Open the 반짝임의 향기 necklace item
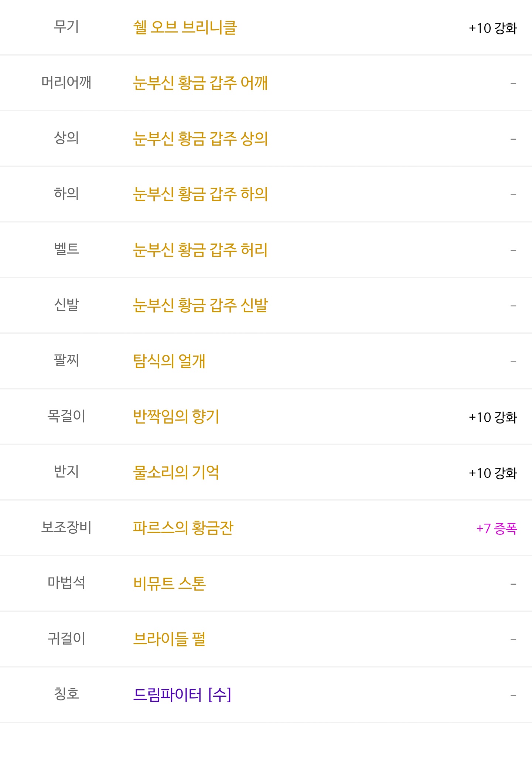Screen dimensions: 532x768 click(x=176, y=417)
